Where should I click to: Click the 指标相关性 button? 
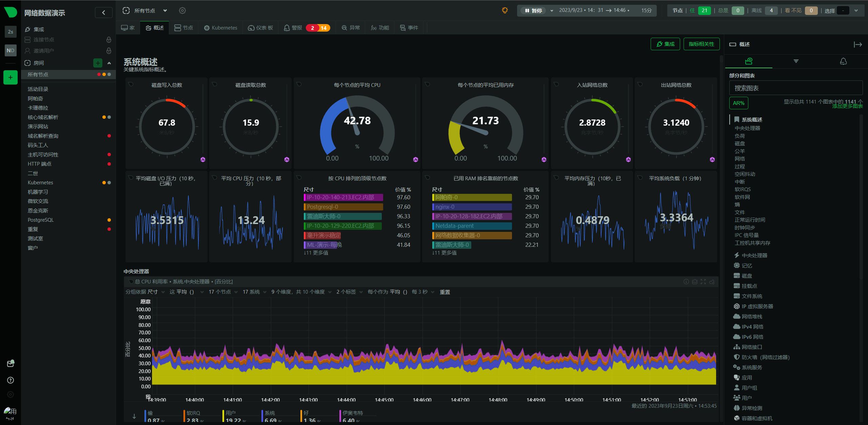[702, 44]
